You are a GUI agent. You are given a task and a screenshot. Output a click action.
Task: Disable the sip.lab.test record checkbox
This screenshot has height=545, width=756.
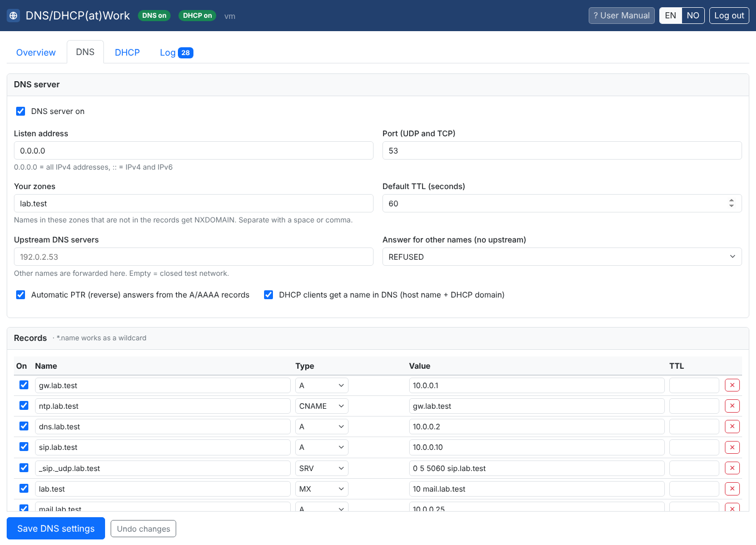(24, 447)
